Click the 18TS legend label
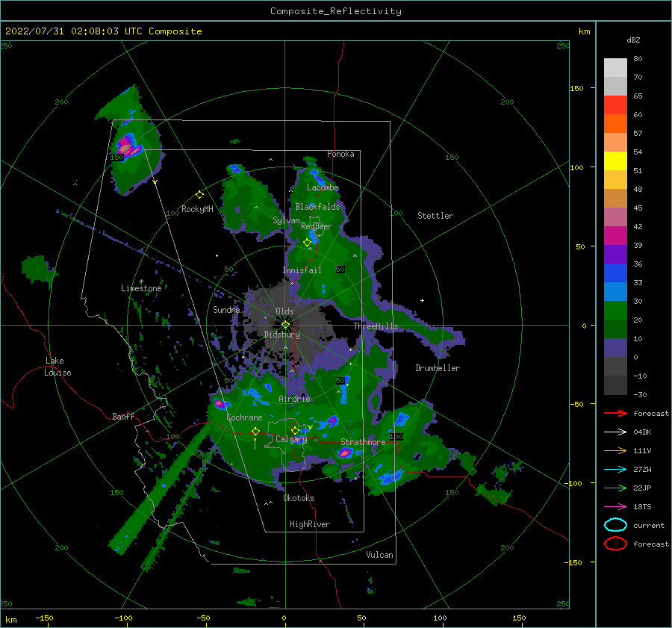 tap(642, 506)
